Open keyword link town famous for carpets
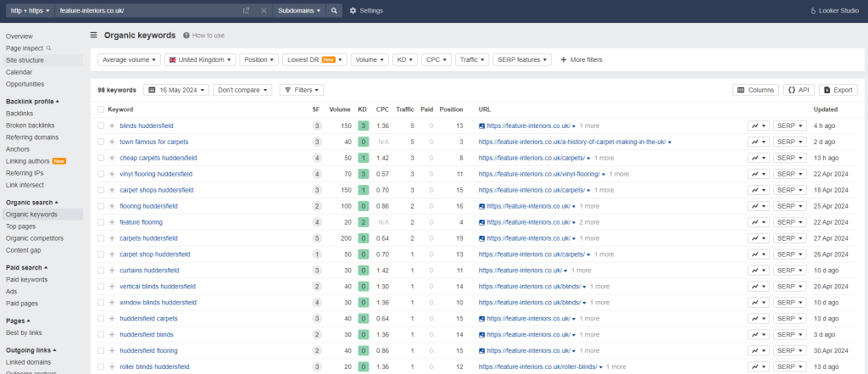This screenshot has height=374, width=868. (x=154, y=142)
